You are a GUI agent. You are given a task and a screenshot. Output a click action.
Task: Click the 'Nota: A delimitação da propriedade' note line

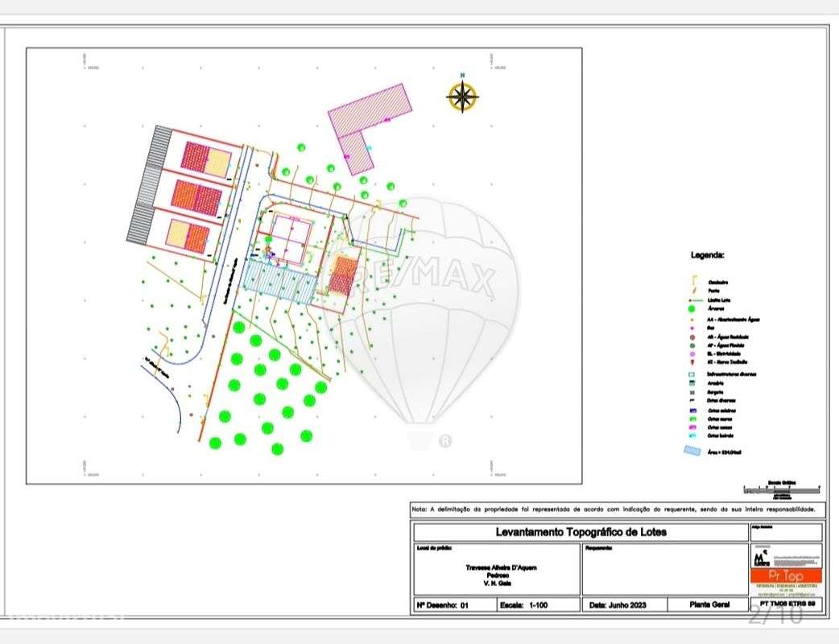pos(614,510)
